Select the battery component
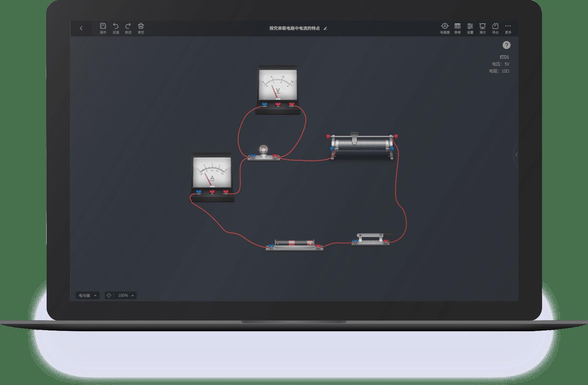The height and width of the screenshot is (385, 588). pos(294,245)
